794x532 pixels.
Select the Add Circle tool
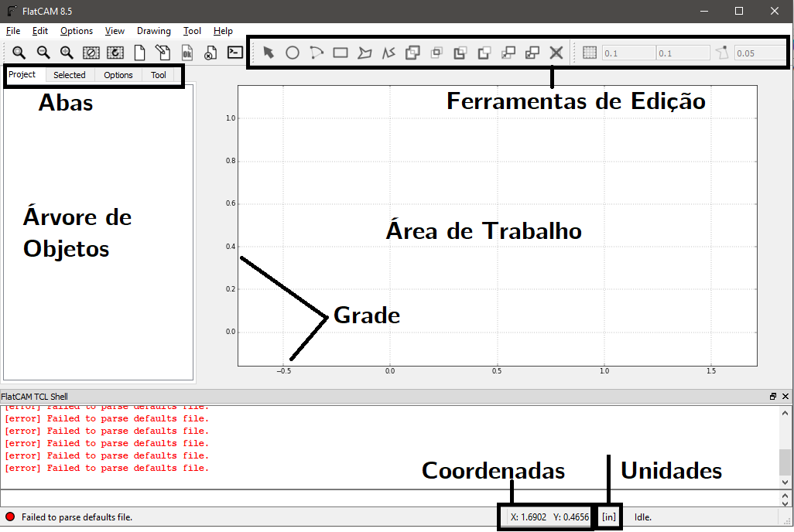point(293,53)
